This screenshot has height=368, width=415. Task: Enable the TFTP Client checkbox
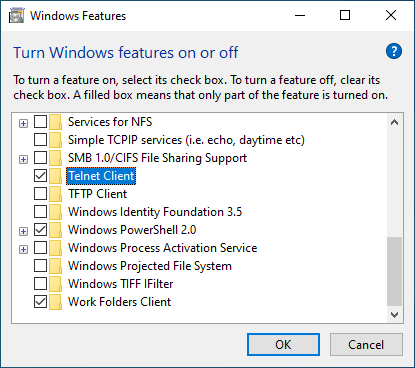pyautogui.click(x=40, y=194)
